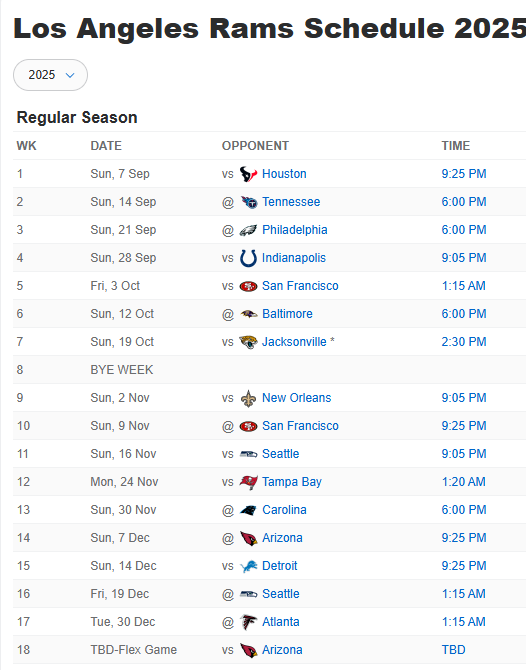Screen dimensions: 526x670
Task: Open the week 5 San Francisco team link
Action: pyautogui.click(x=300, y=286)
